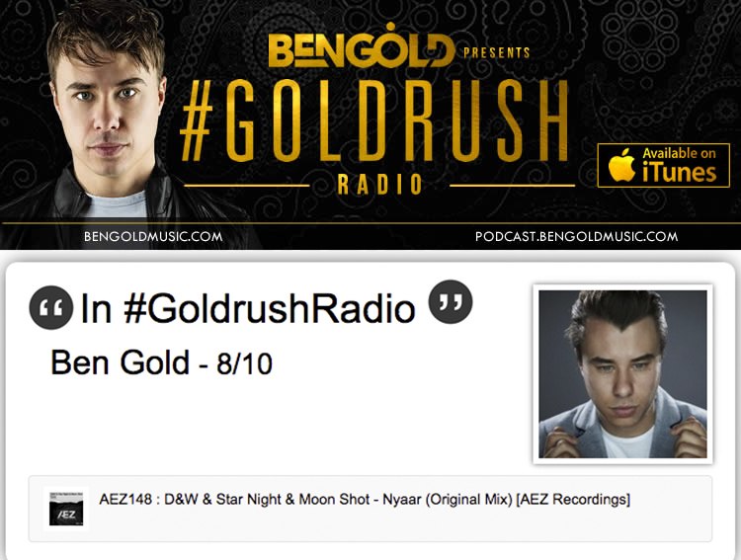Screen dimensions: 741x560
Task: Visit the BENGOLDMUSIC.COM link
Action: point(153,236)
